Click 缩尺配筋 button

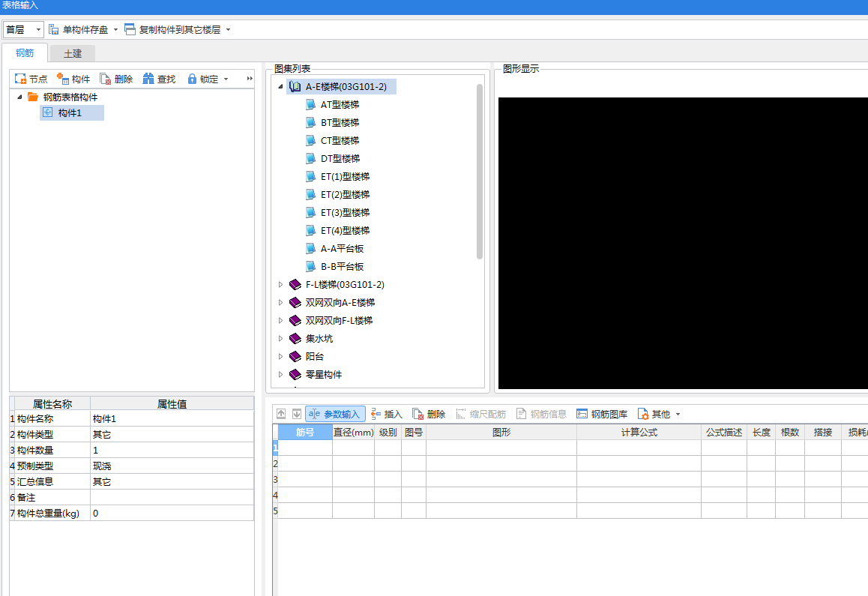click(x=481, y=414)
